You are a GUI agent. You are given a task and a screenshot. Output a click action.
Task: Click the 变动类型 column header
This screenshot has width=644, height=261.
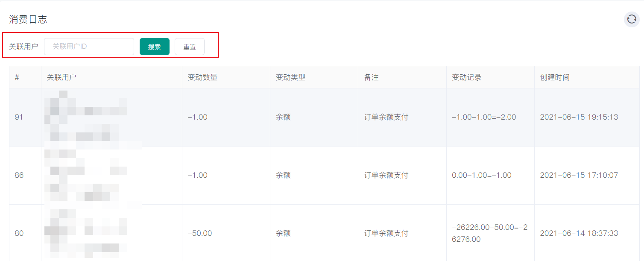tap(290, 77)
